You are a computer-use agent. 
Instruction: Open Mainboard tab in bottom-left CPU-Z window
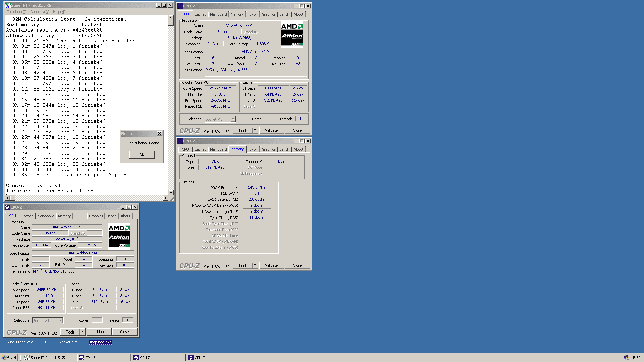tap(46, 216)
